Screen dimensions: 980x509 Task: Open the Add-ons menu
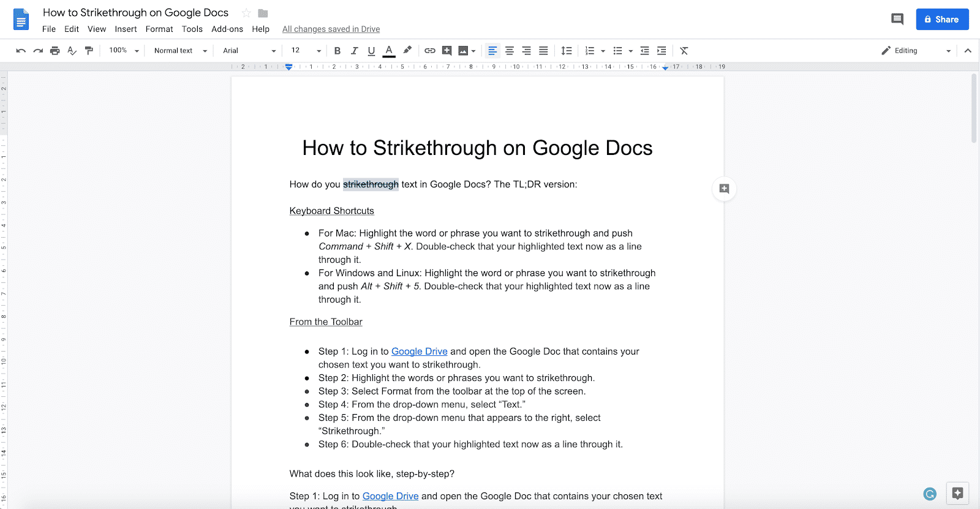227,29
